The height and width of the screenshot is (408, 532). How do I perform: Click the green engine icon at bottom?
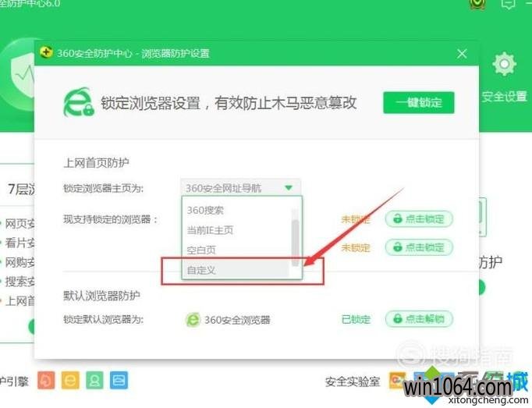[94, 380]
